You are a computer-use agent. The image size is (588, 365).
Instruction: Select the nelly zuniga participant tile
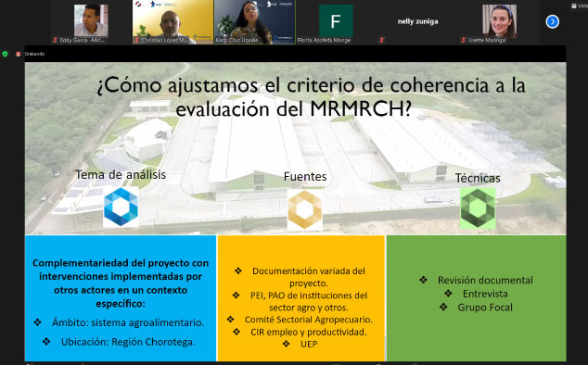[417, 21]
